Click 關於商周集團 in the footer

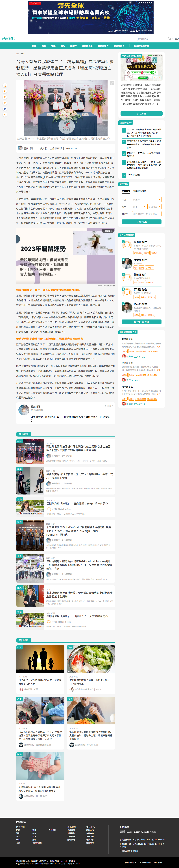coord(131,863)
